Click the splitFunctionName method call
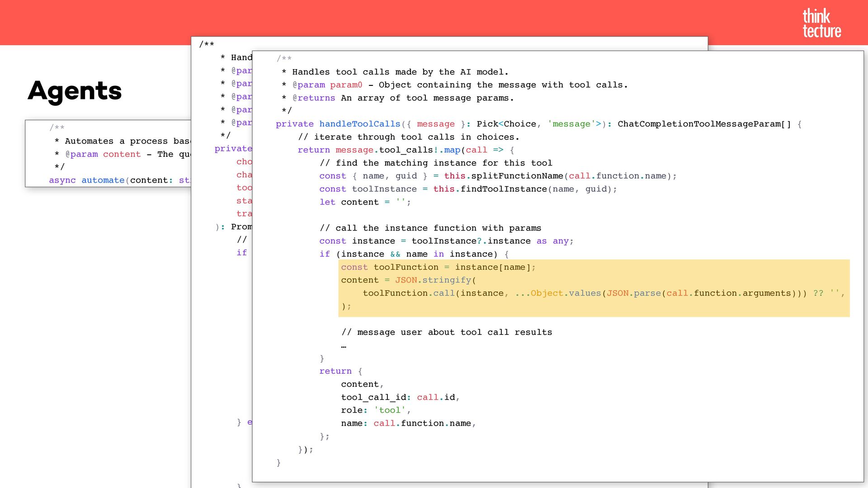Screen dimensions: 868x488 517,176
